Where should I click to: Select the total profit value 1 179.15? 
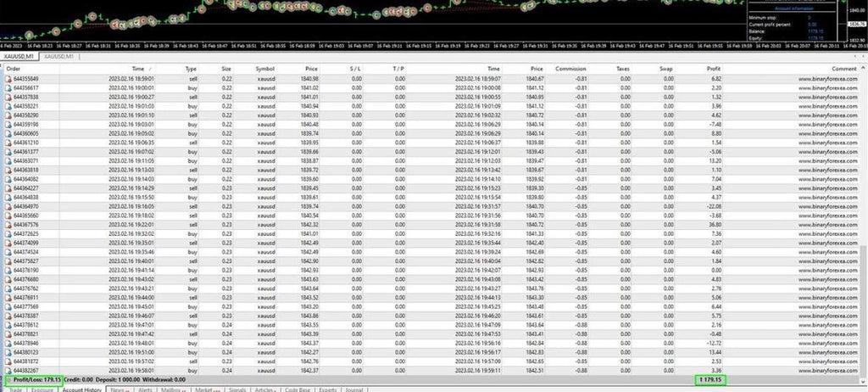coord(709,379)
